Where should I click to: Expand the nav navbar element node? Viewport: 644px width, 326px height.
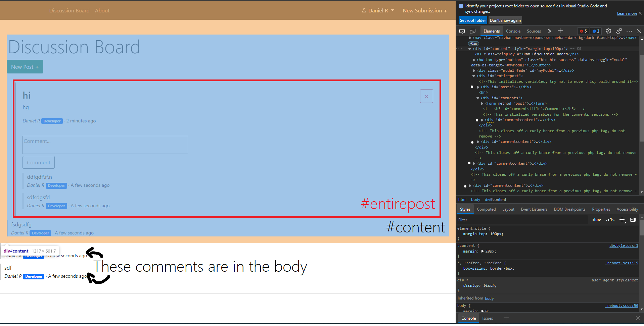click(470, 38)
